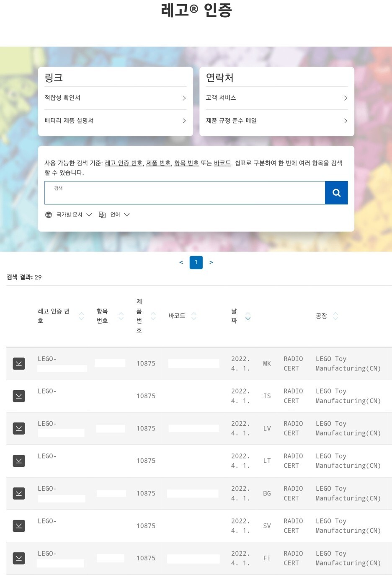
Task: Open the 국가별 문서 dropdown
Action: [x=69, y=215]
